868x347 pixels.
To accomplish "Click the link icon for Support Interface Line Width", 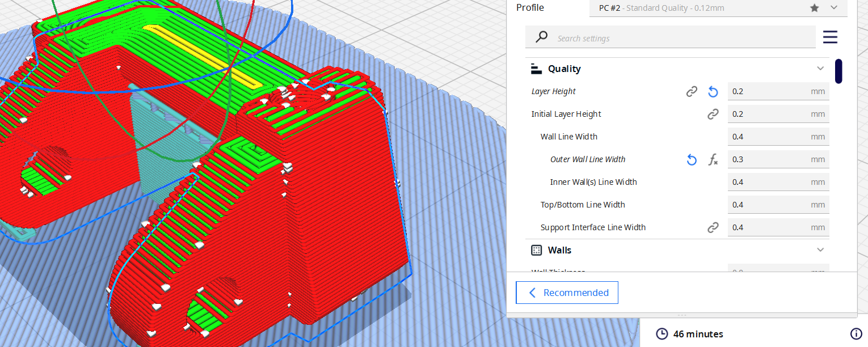I will pyautogui.click(x=713, y=227).
